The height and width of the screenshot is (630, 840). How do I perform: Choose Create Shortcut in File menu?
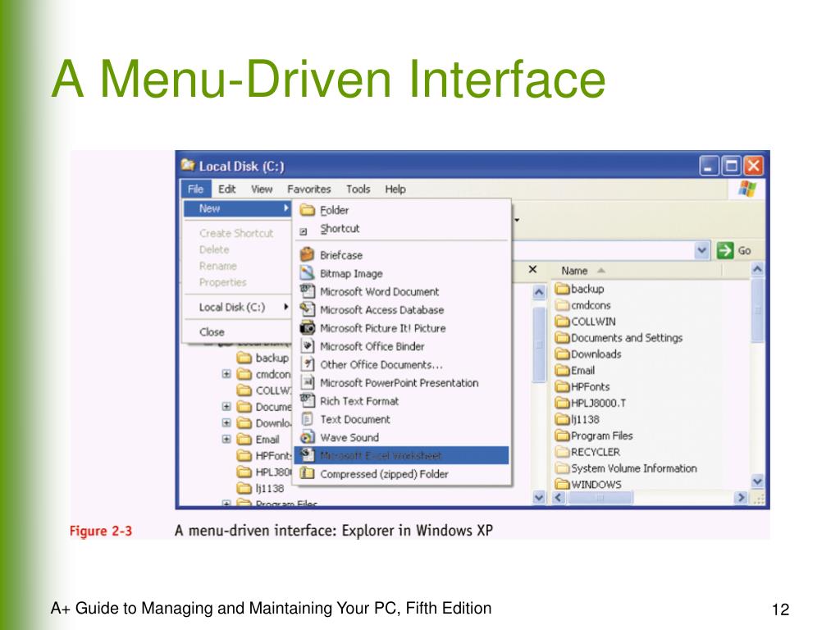(x=236, y=233)
